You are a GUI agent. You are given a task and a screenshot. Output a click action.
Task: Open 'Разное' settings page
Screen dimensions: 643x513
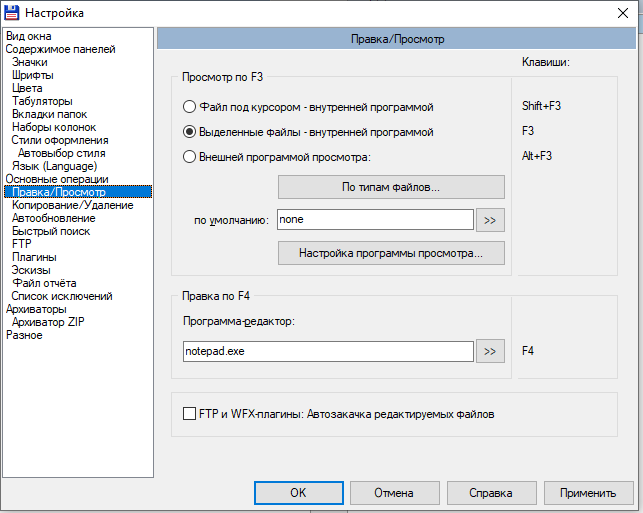pyautogui.click(x=24, y=335)
